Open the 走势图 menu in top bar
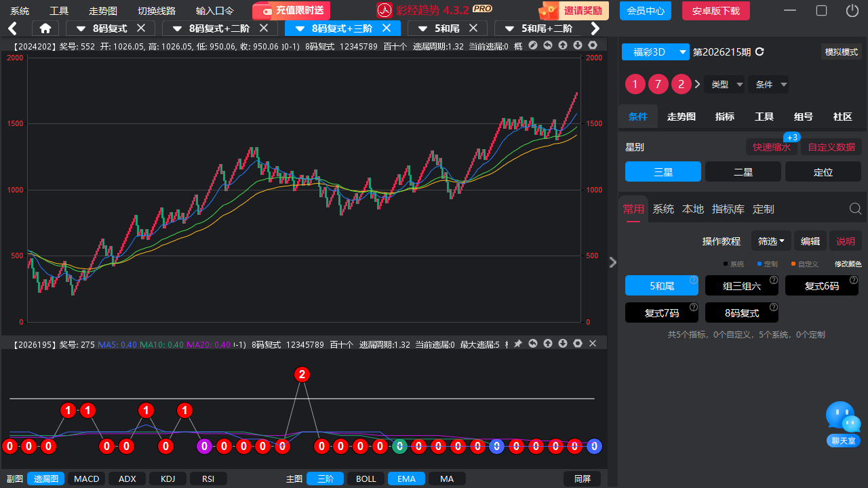The width and height of the screenshot is (868, 488). tap(103, 11)
